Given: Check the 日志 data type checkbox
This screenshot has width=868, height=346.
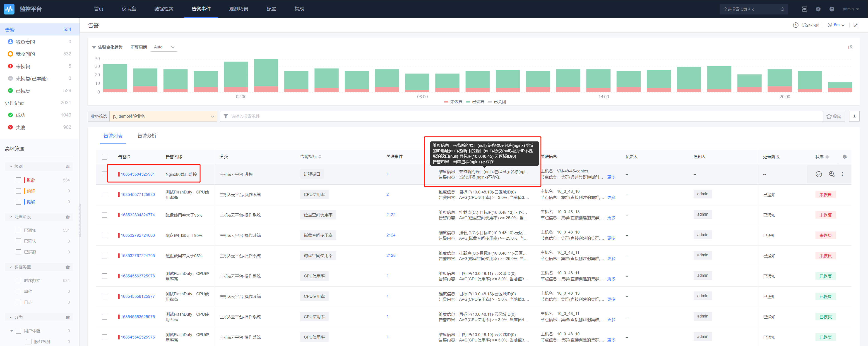Looking at the screenshot, I should pos(19,302).
